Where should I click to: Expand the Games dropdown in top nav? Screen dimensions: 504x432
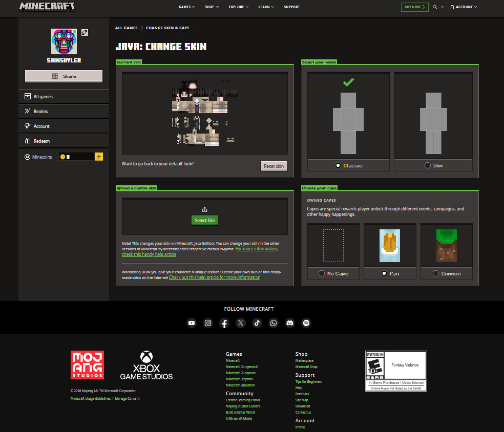[x=187, y=7]
